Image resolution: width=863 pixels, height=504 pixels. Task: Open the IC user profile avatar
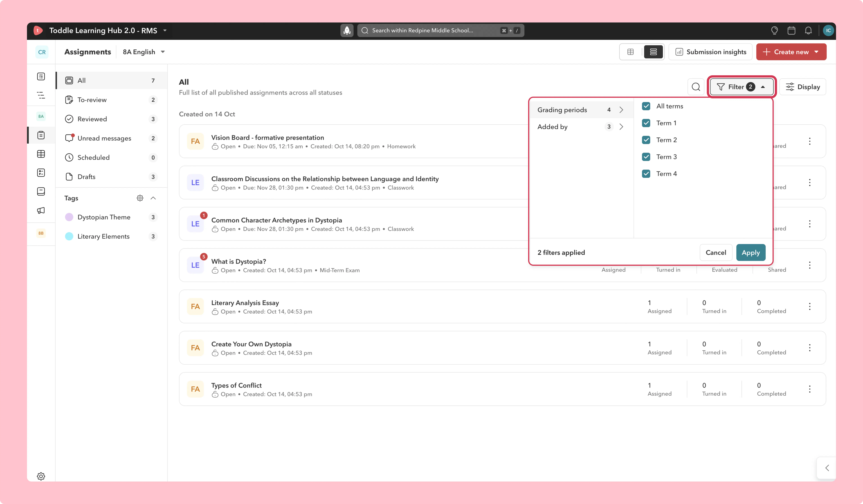(828, 30)
